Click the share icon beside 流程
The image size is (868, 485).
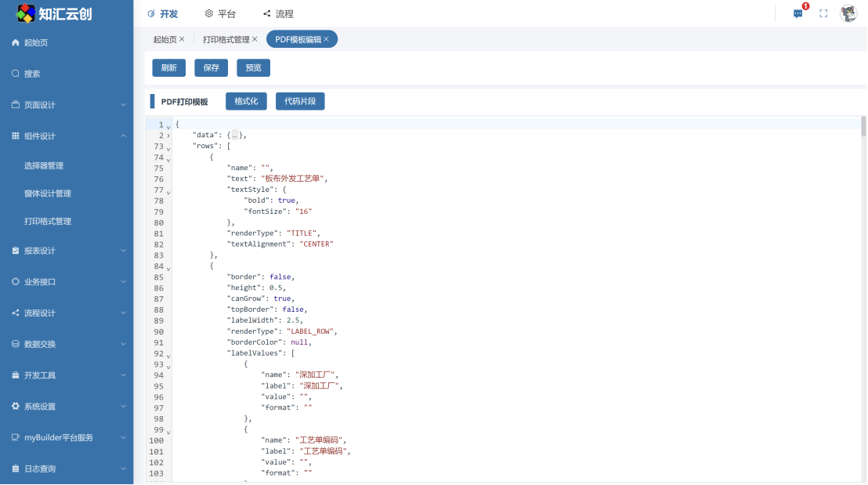tap(267, 14)
